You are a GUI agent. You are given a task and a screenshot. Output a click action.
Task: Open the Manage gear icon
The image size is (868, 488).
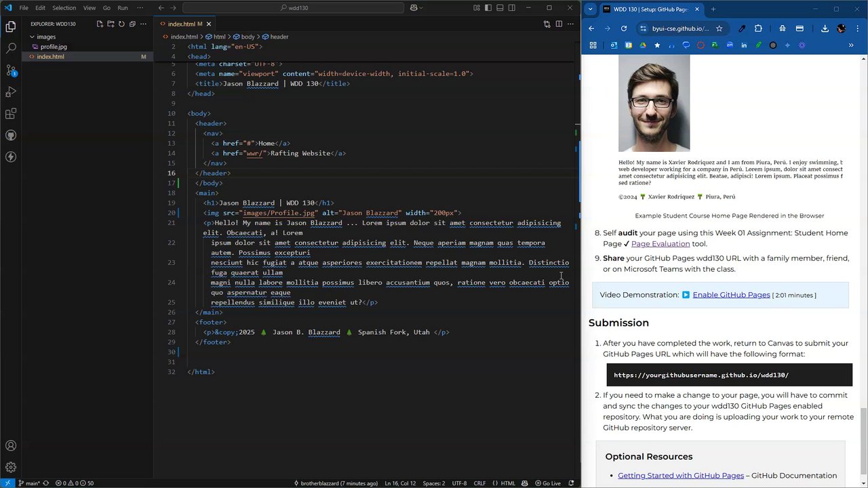tap(11, 467)
